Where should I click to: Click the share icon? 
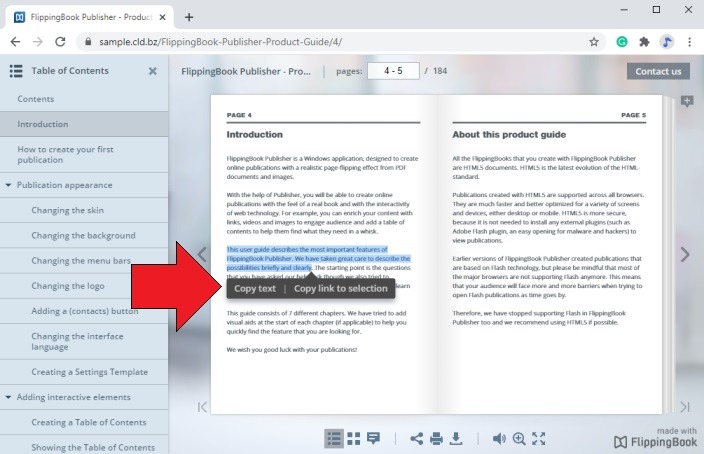[x=417, y=438]
